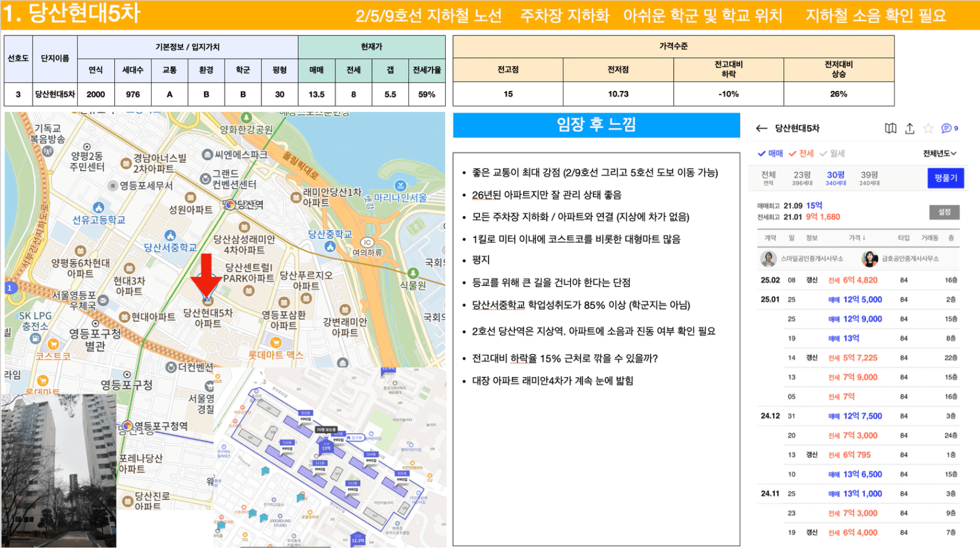Select the 전세 5억 7,225 transaction row
980x548 pixels.
[x=858, y=358]
